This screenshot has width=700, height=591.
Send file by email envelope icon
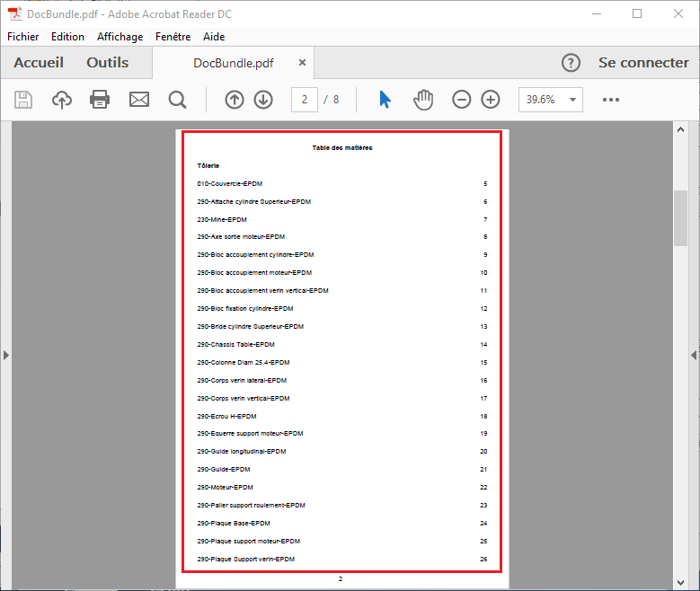(x=139, y=100)
